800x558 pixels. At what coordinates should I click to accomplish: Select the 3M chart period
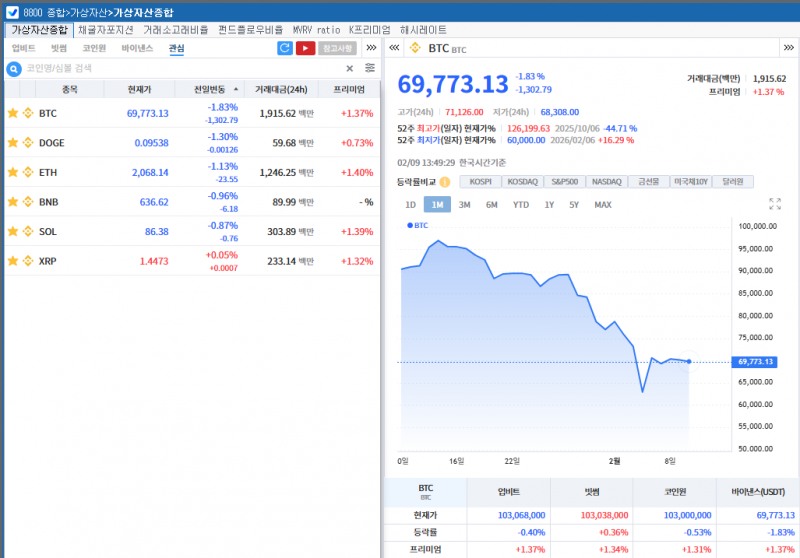coord(465,204)
